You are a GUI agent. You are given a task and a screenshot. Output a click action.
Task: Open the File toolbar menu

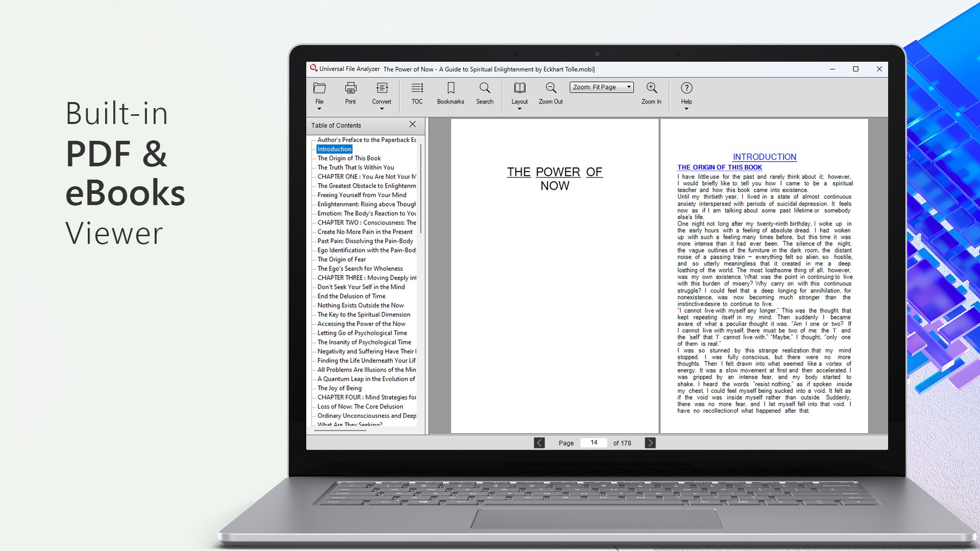[320, 93]
